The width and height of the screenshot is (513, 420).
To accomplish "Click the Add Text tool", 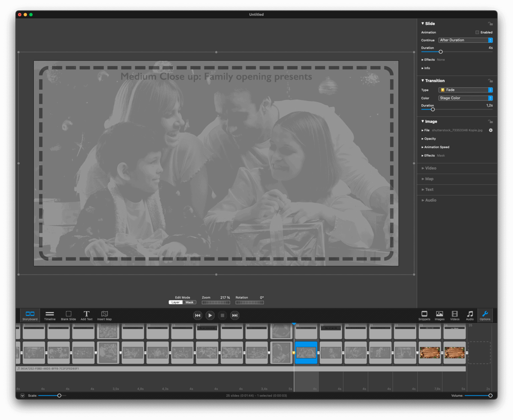I will (x=87, y=315).
